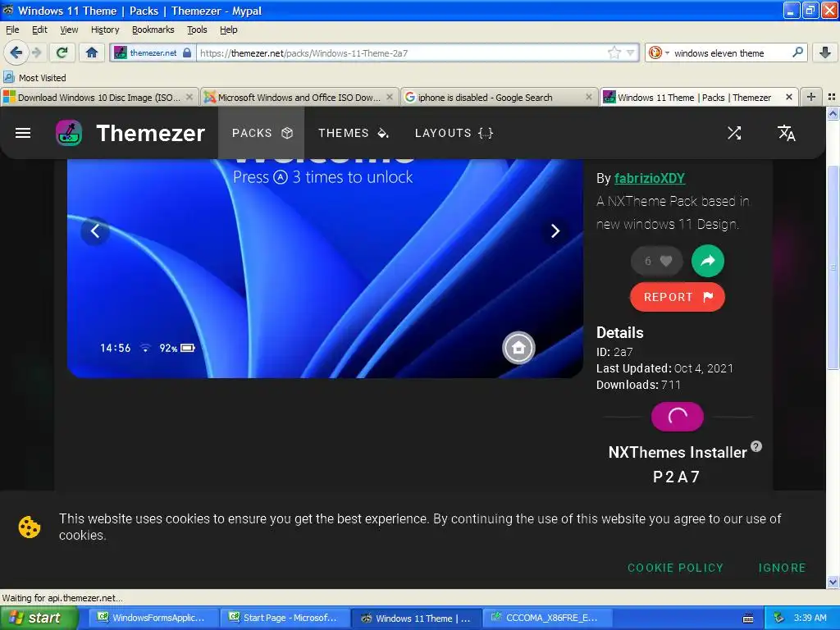Click the shuffle random icon in header
The height and width of the screenshot is (630, 840).
click(x=734, y=133)
